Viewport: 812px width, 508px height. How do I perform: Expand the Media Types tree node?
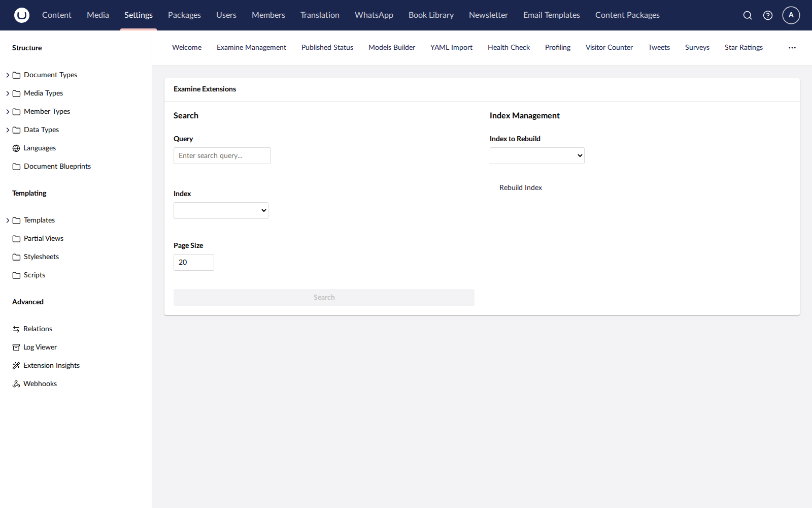(x=8, y=93)
